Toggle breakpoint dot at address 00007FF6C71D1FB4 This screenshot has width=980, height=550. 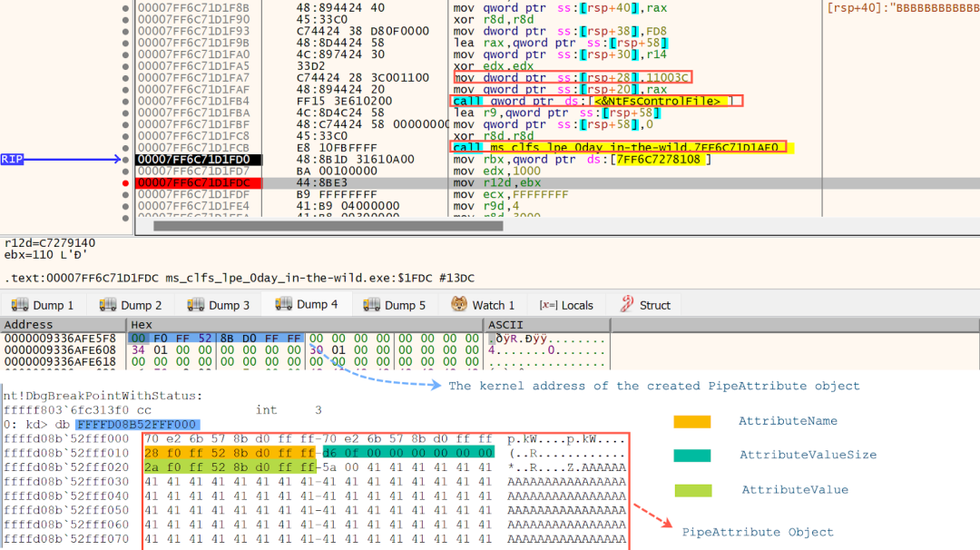click(x=125, y=101)
